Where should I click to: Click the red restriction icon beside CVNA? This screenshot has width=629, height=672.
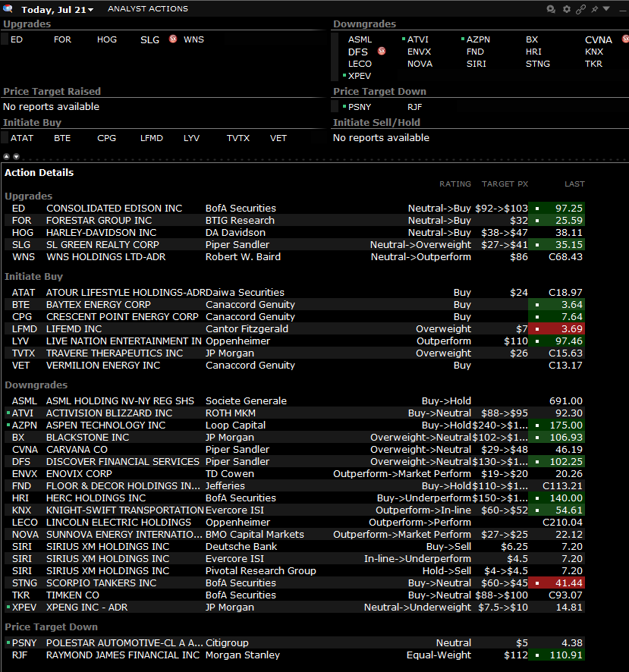624,39
